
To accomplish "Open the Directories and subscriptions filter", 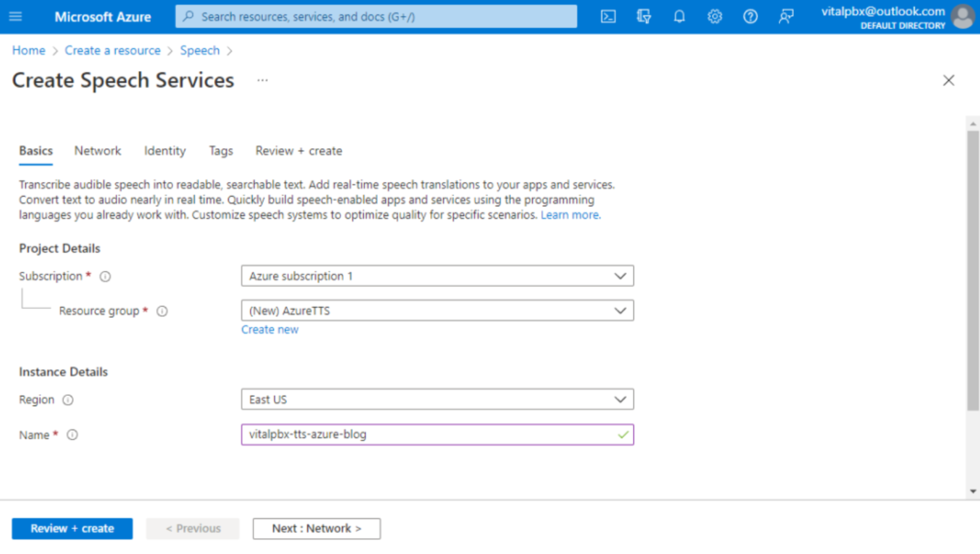I will coord(643,16).
